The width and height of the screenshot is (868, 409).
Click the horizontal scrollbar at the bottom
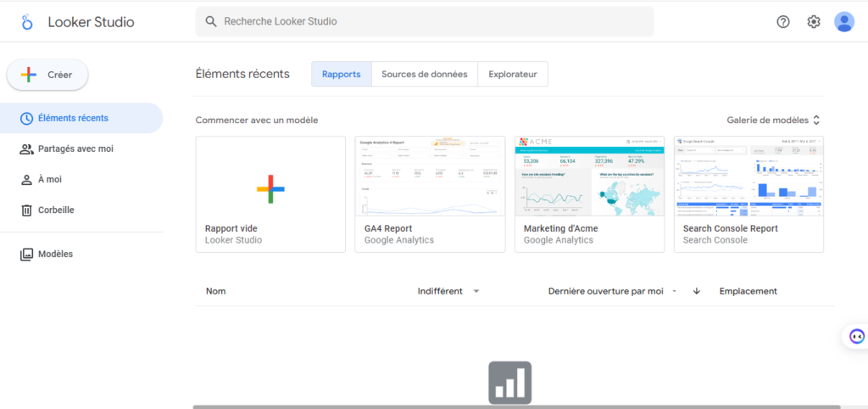516,406
